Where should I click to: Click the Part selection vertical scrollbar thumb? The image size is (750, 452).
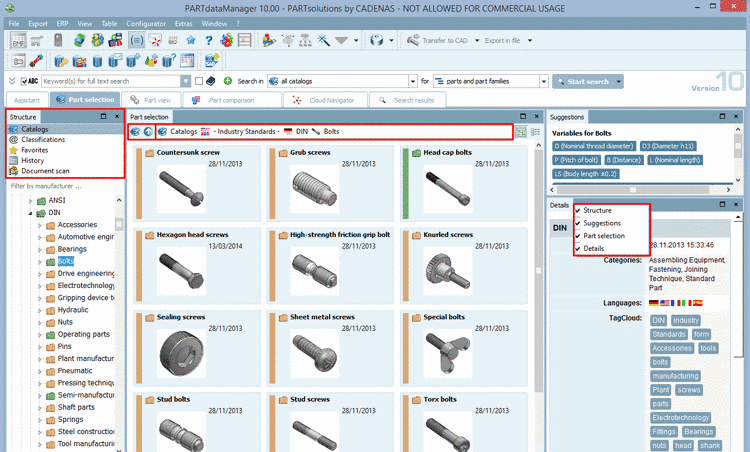[x=539, y=270]
